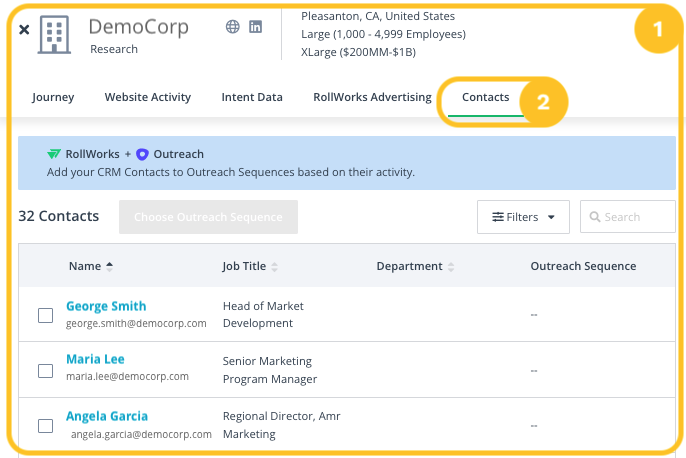The image size is (686, 458).
Task: Click the Outreach logo icon in banner
Action: click(x=142, y=154)
